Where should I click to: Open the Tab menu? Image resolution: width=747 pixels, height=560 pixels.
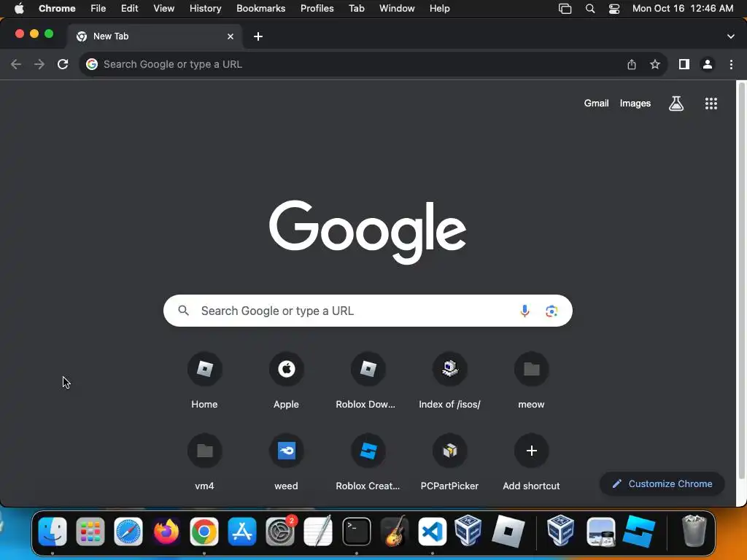tap(356, 9)
